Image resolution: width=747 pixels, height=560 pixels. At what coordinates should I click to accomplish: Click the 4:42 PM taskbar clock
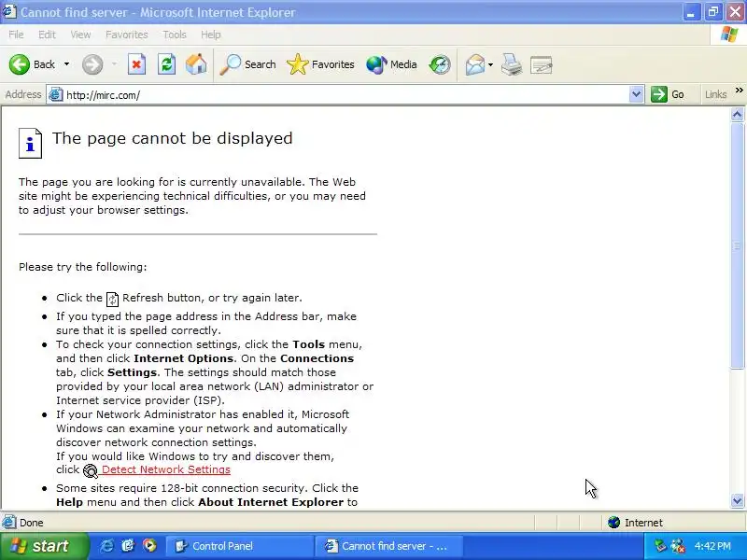point(712,546)
